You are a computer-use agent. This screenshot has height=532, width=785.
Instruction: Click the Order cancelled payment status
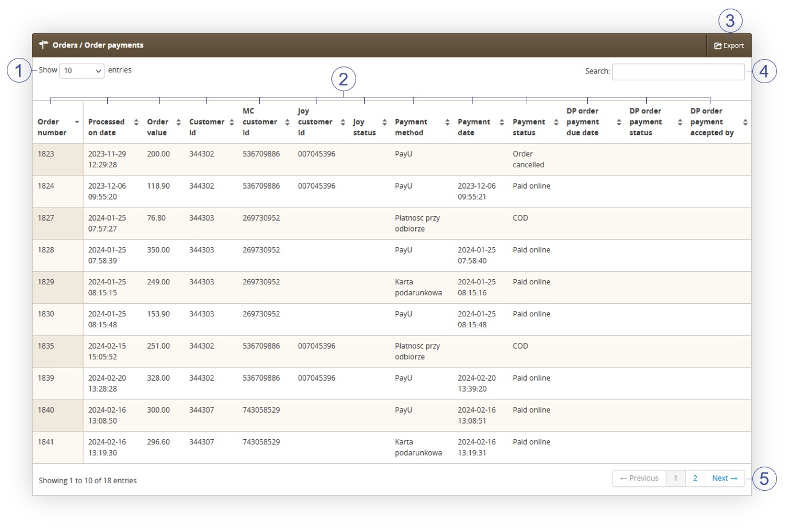click(x=528, y=159)
